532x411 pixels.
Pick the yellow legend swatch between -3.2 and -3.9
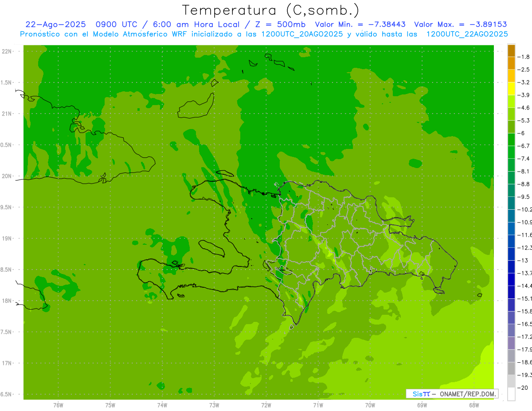511,89
